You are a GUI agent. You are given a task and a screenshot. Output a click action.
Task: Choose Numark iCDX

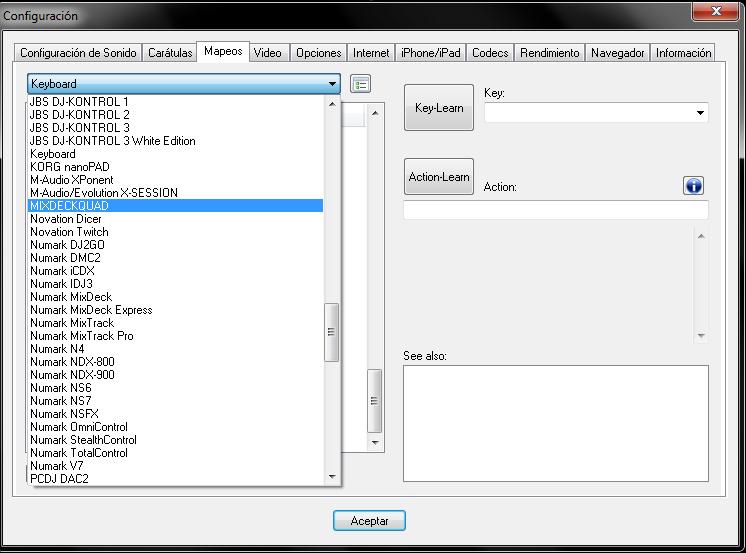(x=176, y=271)
